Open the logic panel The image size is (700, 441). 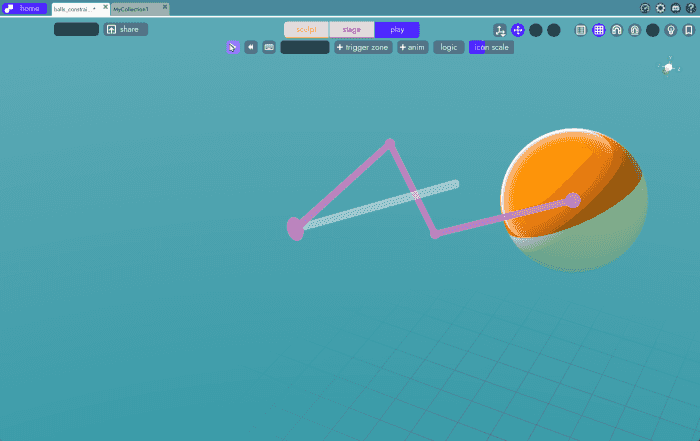pos(449,47)
